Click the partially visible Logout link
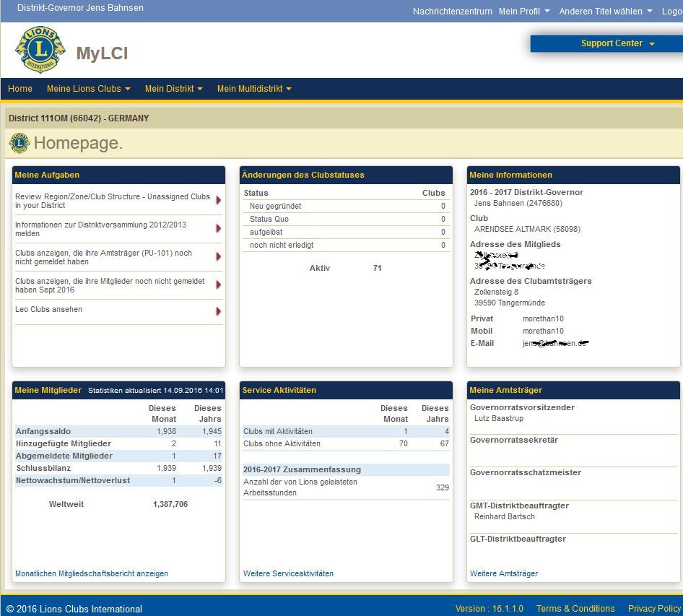The height and width of the screenshot is (616, 683). 672,12
